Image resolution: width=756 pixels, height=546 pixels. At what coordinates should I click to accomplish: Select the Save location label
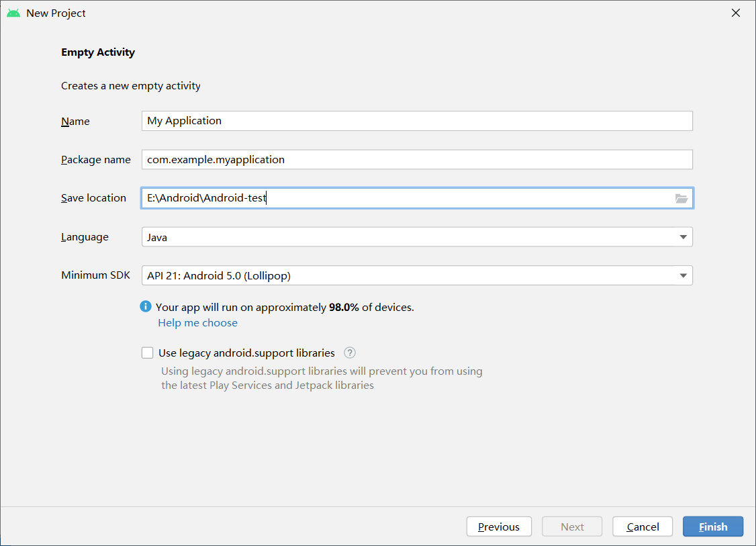[93, 198]
